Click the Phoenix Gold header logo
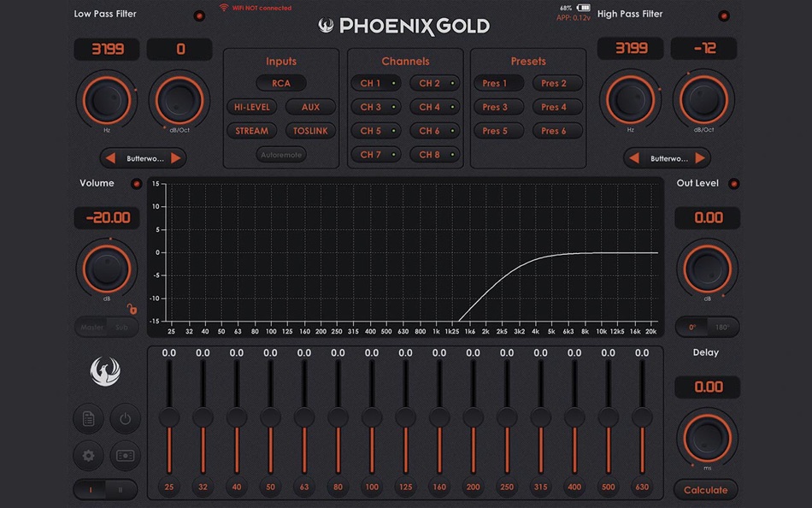 (x=404, y=26)
